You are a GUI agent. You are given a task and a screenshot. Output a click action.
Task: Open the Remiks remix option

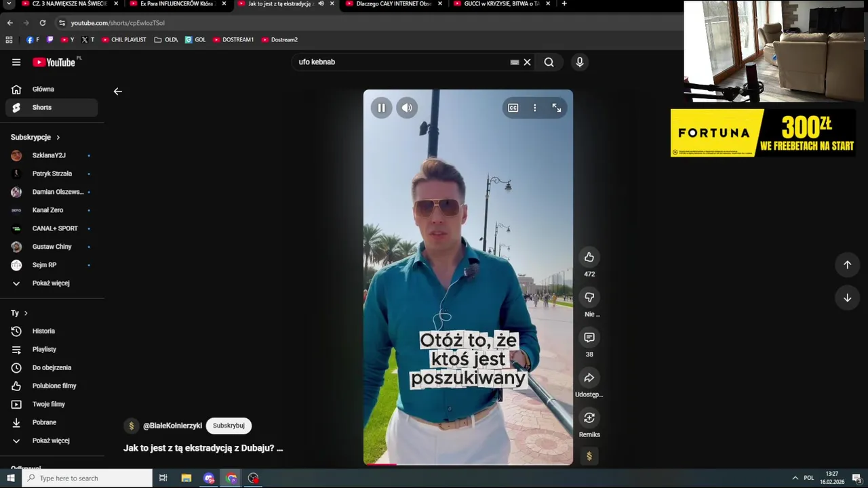(x=589, y=418)
